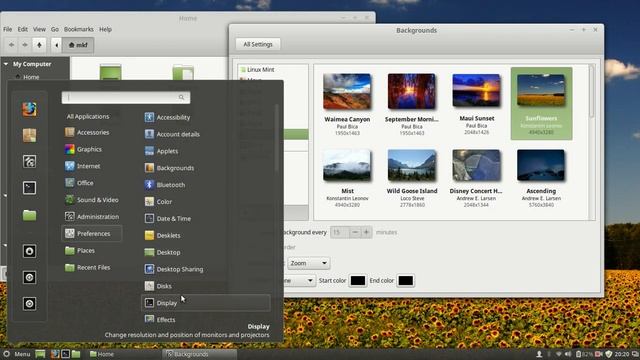Click the Logout icon in menu favorites
Screen dimensions: 640x360
point(29,278)
